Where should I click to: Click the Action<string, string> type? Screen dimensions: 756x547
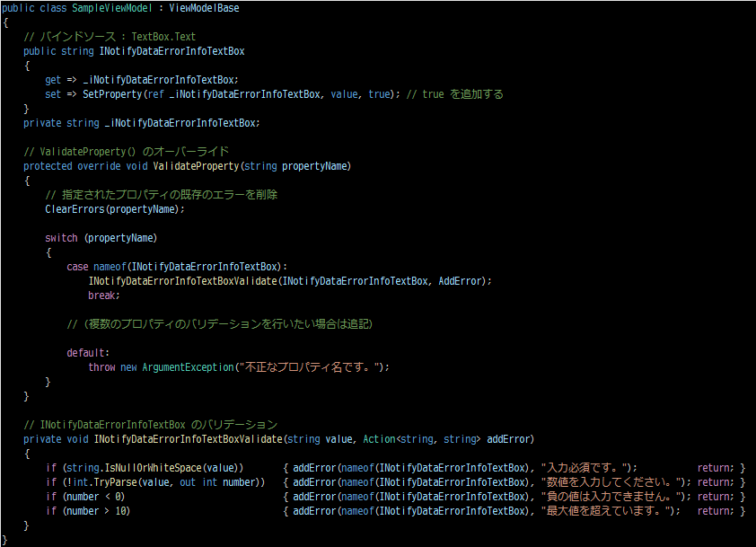tap(422, 439)
